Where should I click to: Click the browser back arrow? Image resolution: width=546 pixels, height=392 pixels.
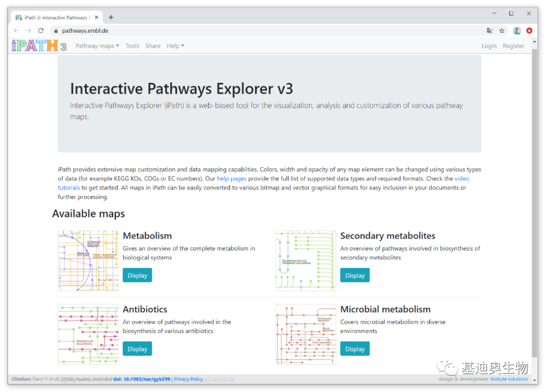tap(16, 31)
